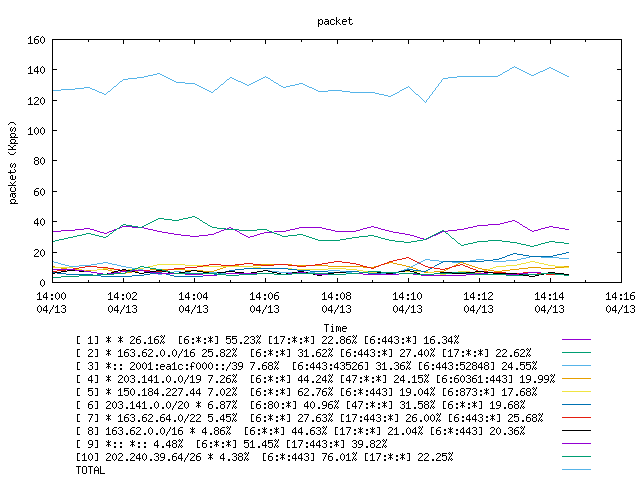Click the x-axis label 'Time'
Image resolution: width=640 pixels, height=480 pixels.
click(336, 328)
